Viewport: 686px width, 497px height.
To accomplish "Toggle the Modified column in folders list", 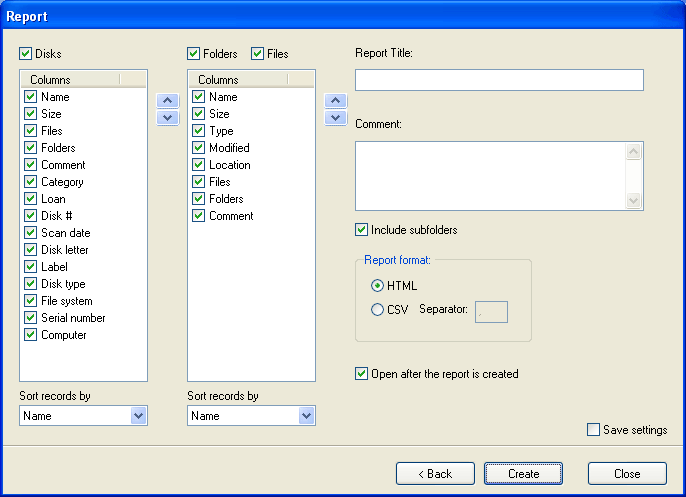I will [198, 148].
